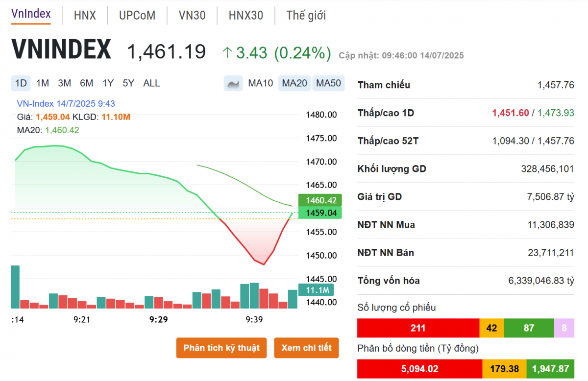The width and height of the screenshot is (588, 381).
Task: Click the Phân bố dòng tiền label
Action: click(418, 348)
